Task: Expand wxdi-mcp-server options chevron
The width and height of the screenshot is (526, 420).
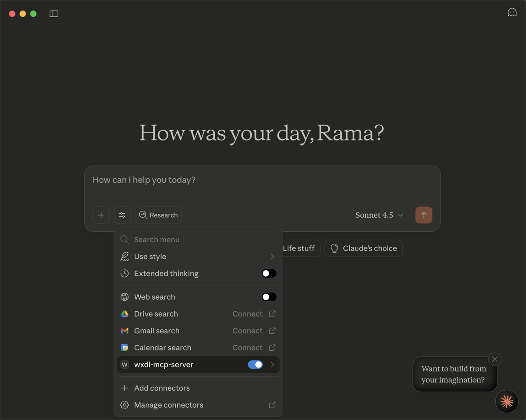Action: (272, 365)
